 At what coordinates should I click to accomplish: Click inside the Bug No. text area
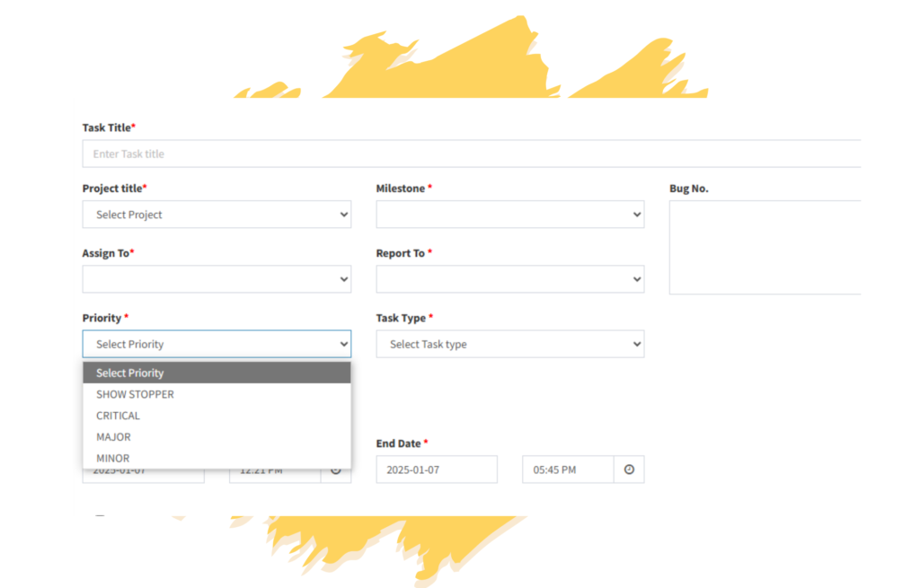(764, 247)
